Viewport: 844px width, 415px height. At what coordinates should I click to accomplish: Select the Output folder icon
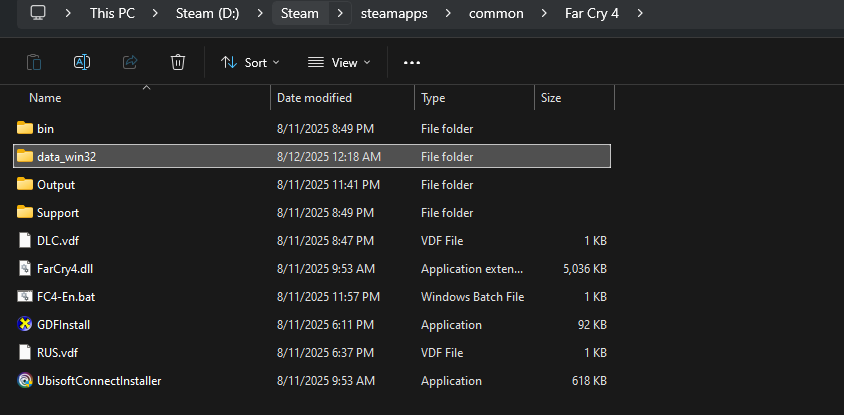[x=25, y=184]
